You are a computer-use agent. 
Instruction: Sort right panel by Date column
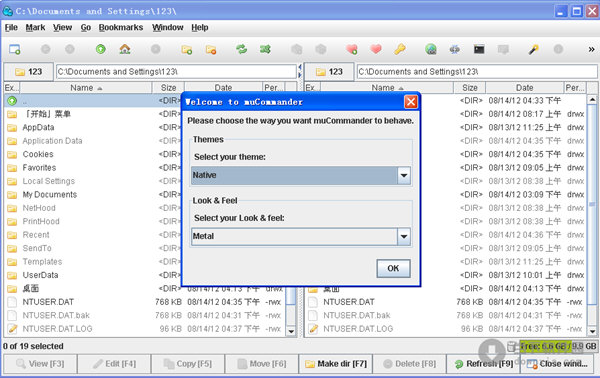(524, 88)
